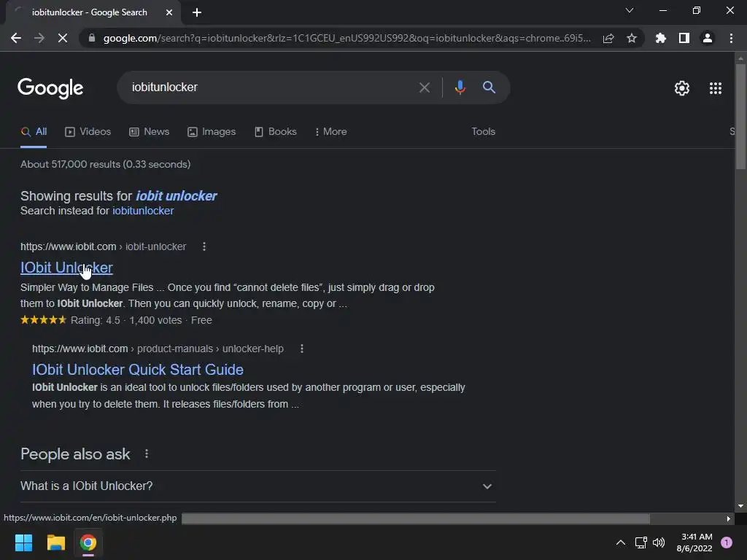The height and width of the screenshot is (560, 747).
Task: Switch to the News tab
Action: (x=149, y=132)
